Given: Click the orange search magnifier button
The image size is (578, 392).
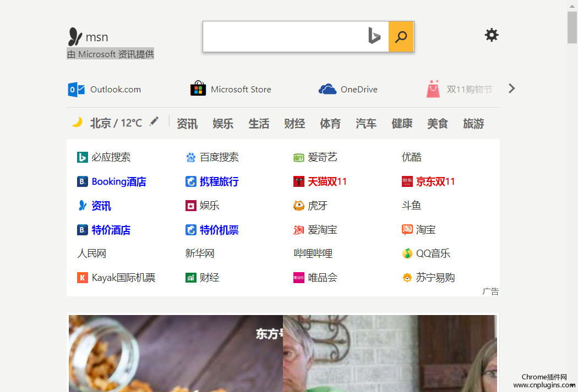Looking at the screenshot, I should tap(401, 36).
